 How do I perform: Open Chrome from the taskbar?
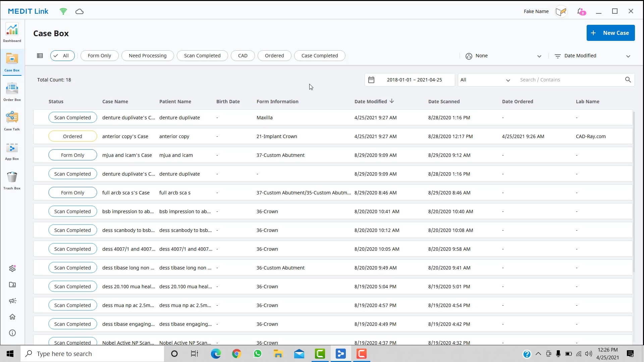(x=236, y=354)
